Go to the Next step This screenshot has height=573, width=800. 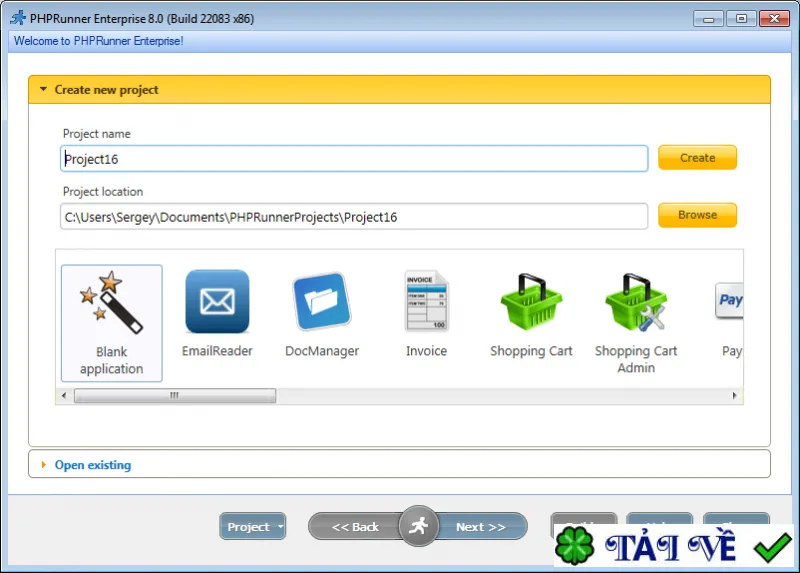tap(481, 527)
